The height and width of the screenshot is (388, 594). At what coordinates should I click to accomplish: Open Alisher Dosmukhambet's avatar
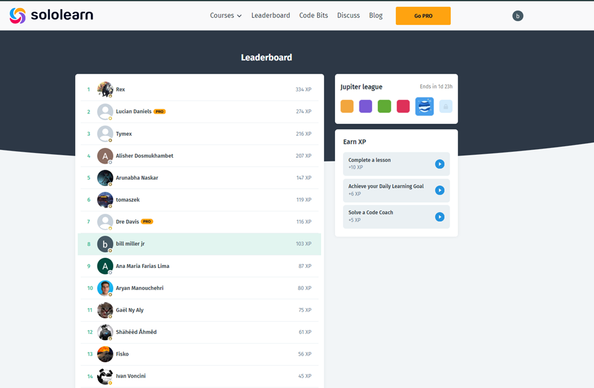(x=105, y=156)
